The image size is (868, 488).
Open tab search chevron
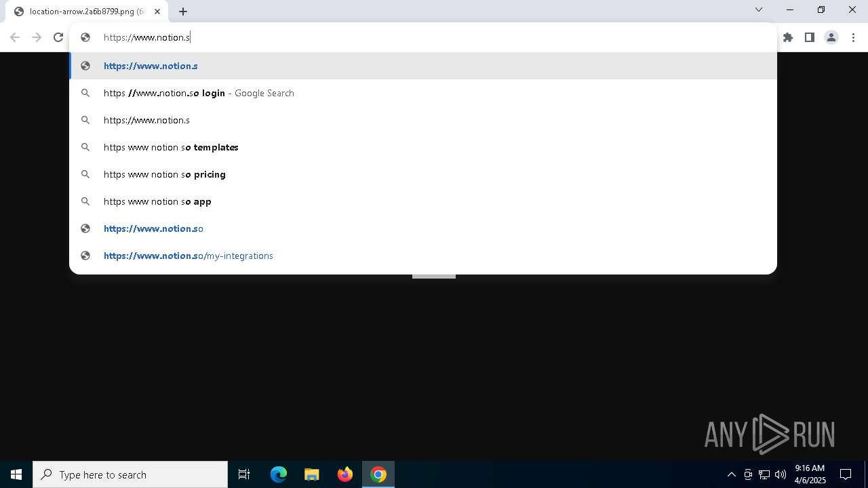(759, 9)
